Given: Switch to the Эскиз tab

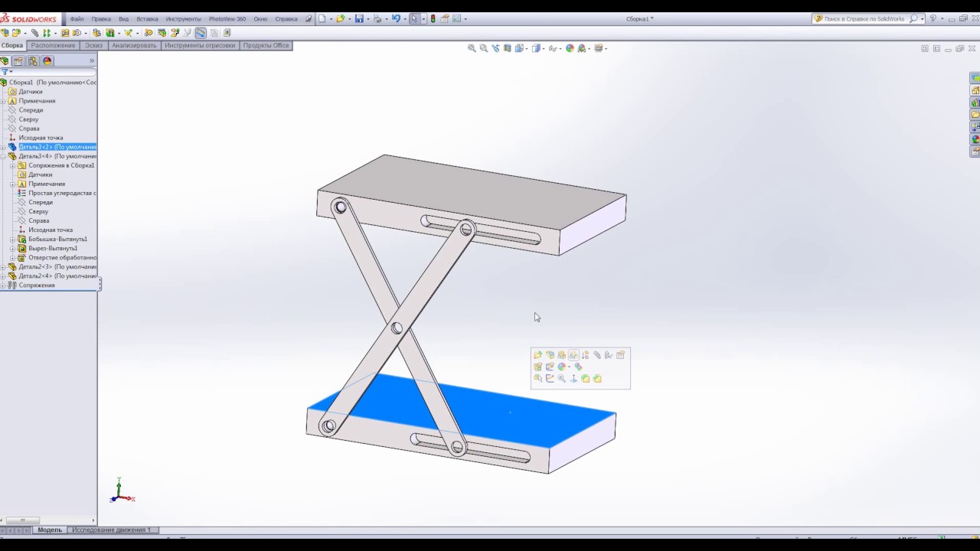Looking at the screenshot, I should 93,45.
